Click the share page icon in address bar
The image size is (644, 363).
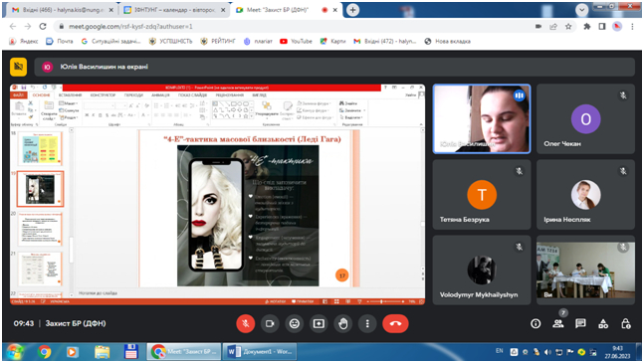553,26
